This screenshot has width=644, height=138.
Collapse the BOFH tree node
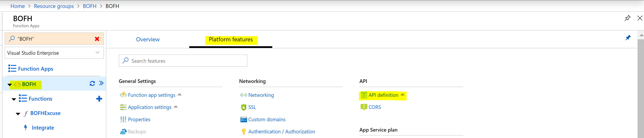(x=10, y=85)
